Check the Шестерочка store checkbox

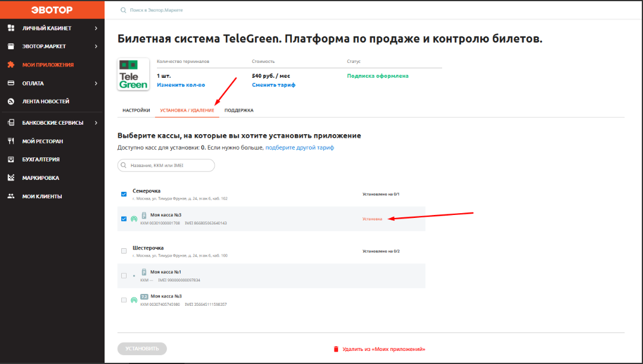[x=124, y=251]
